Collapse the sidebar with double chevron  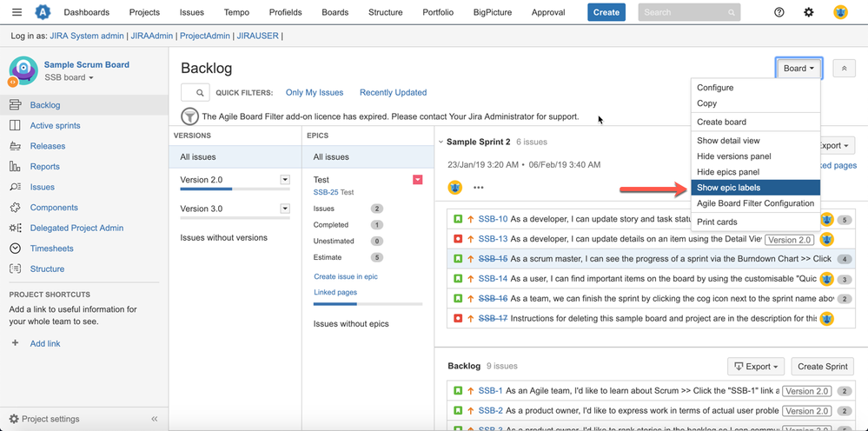click(x=155, y=419)
